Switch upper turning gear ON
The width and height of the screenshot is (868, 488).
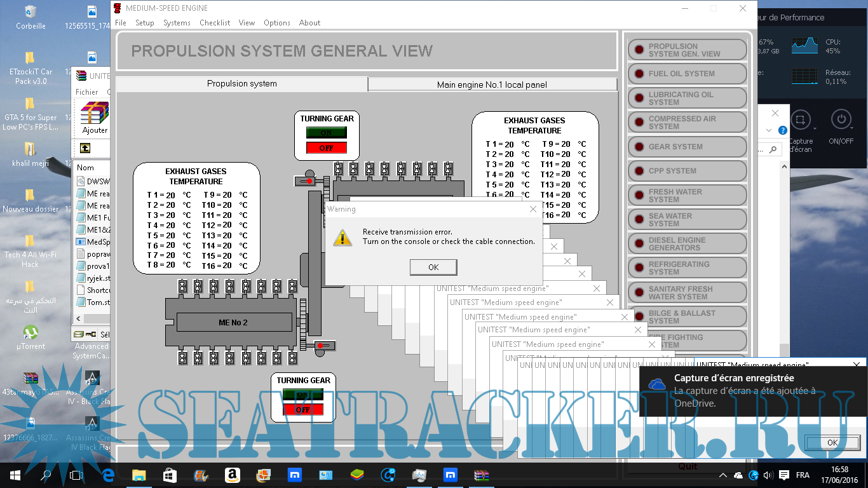coord(326,133)
